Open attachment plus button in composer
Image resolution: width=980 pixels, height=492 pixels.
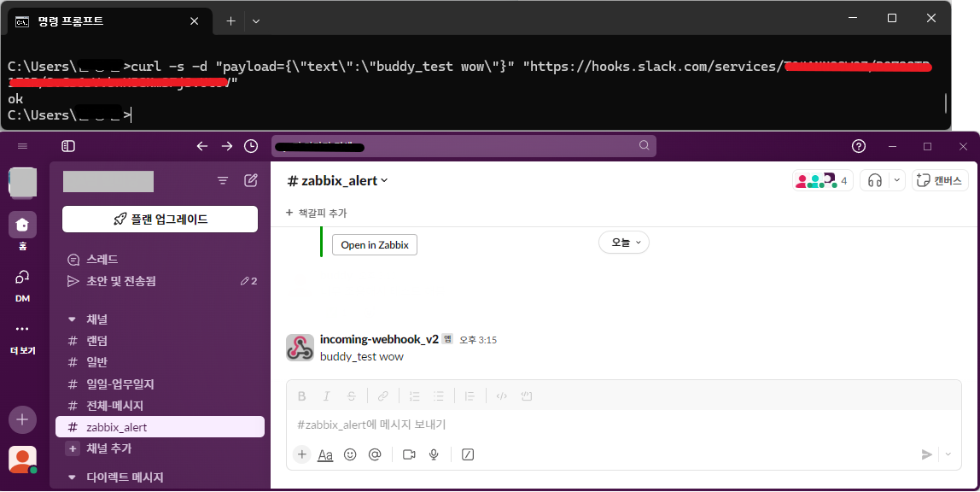point(302,454)
